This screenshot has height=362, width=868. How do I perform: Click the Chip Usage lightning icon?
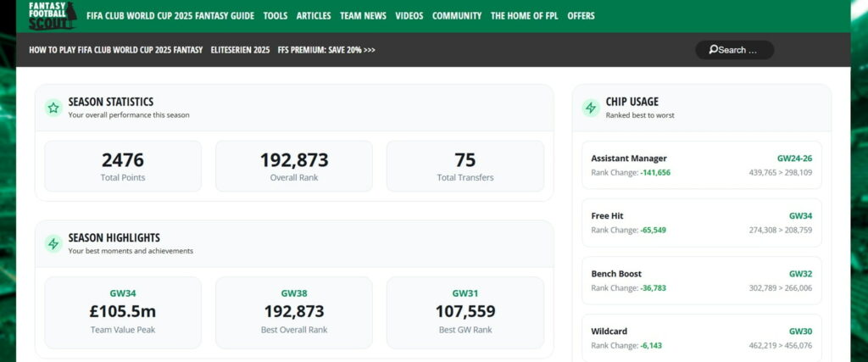[x=591, y=108]
